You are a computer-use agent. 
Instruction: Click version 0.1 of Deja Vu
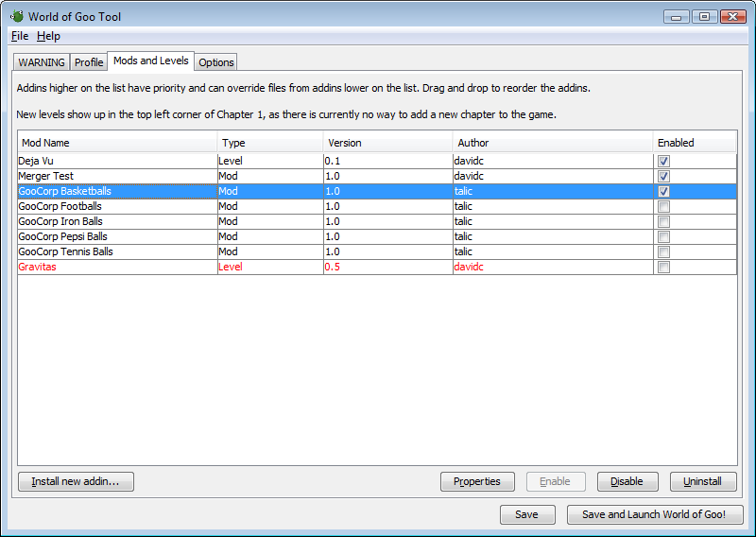(333, 161)
